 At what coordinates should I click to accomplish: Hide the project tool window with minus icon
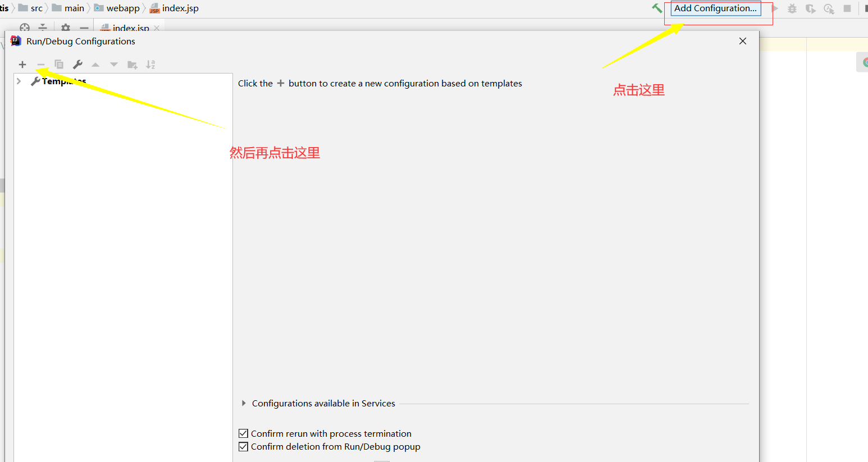tap(84, 28)
